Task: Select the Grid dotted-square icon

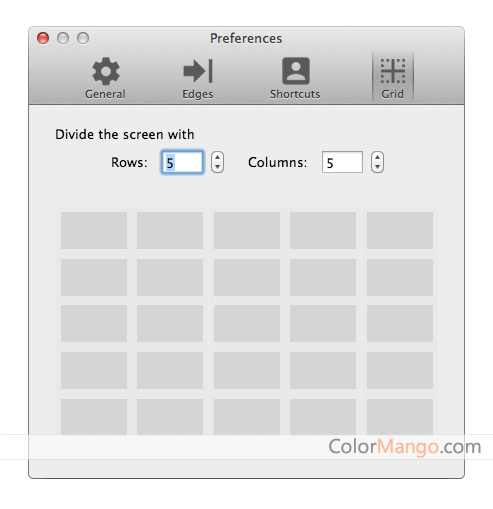Action: tap(393, 71)
